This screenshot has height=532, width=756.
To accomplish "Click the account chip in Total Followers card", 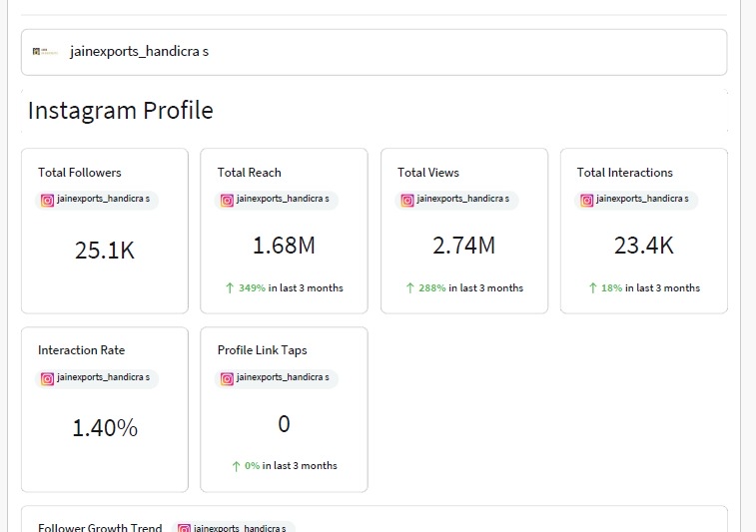I will (x=97, y=200).
